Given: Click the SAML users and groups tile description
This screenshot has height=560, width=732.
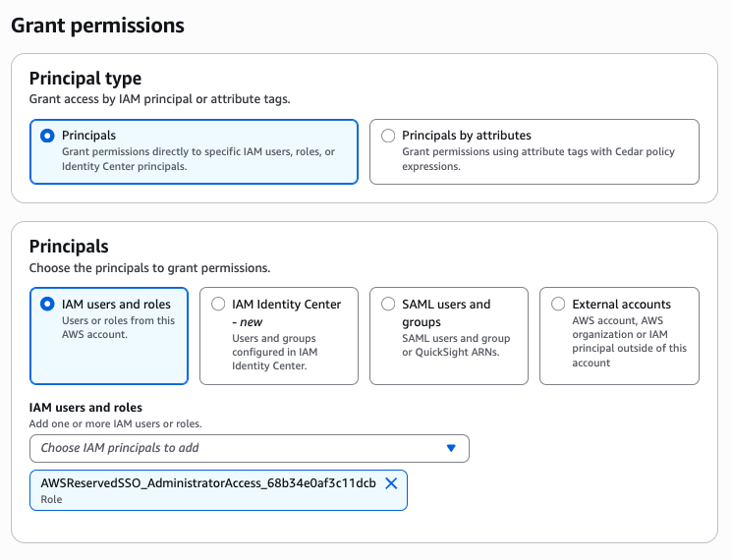Looking at the screenshot, I should (456, 346).
